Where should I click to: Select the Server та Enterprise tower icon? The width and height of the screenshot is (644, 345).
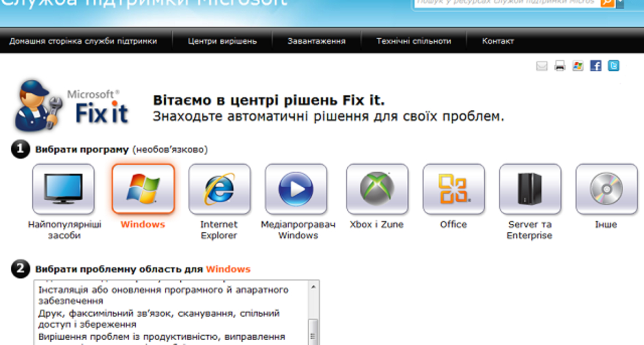pos(530,189)
